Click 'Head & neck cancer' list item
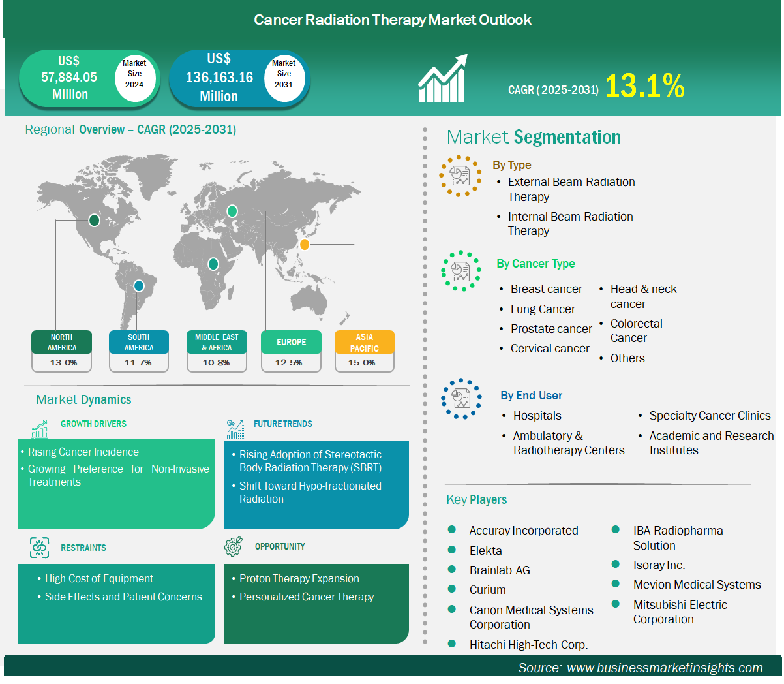784x684 pixels. (x=644, y=296)
